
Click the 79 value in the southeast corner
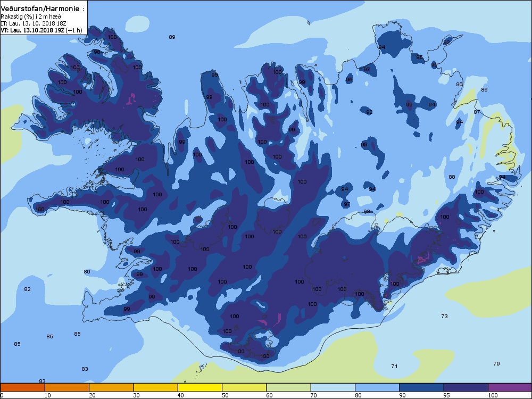click(x=496, y=363)
